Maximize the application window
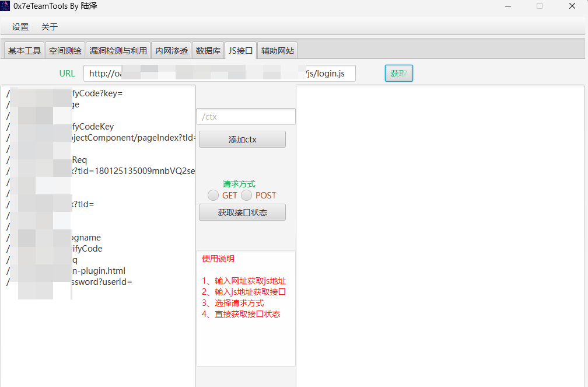588x387 pixels. click(x=540, y=6)
